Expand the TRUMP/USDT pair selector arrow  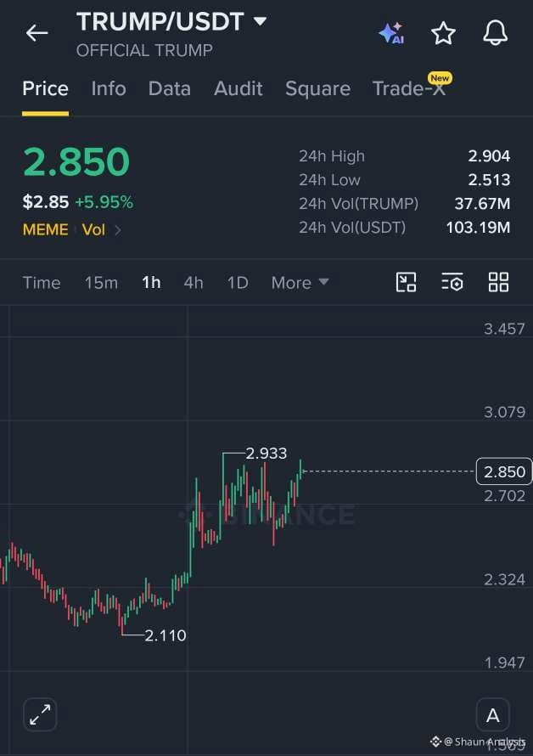point(260,21)
